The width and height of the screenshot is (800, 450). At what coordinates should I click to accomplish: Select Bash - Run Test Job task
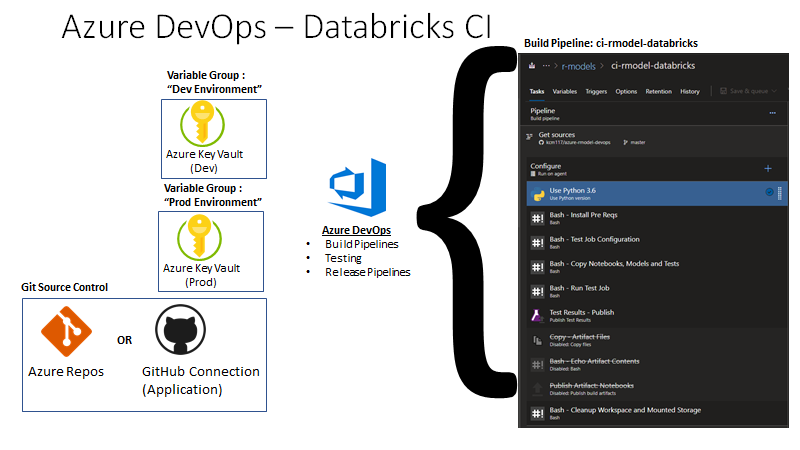pyautogui.click(x=657, y=292)
